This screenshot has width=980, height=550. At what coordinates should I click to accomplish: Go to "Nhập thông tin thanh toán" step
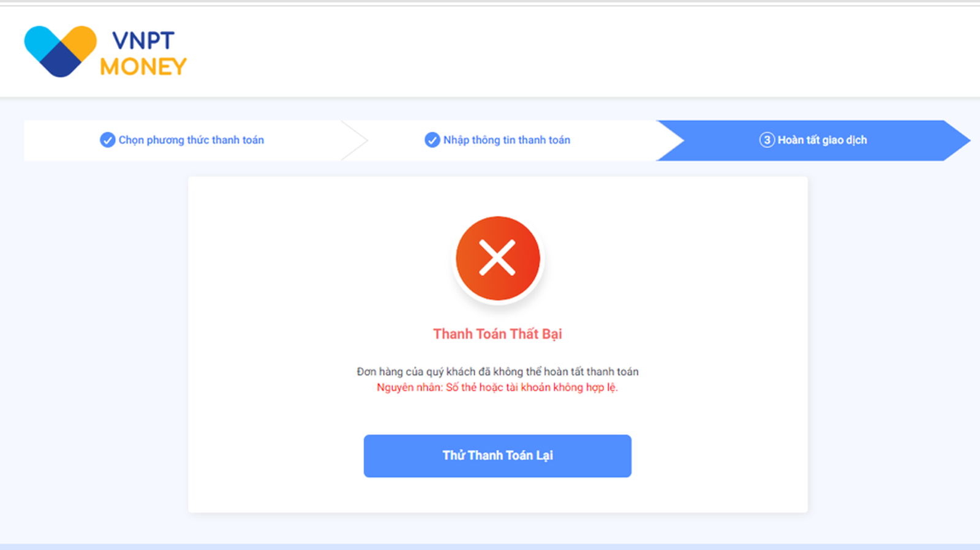[507, 140]
